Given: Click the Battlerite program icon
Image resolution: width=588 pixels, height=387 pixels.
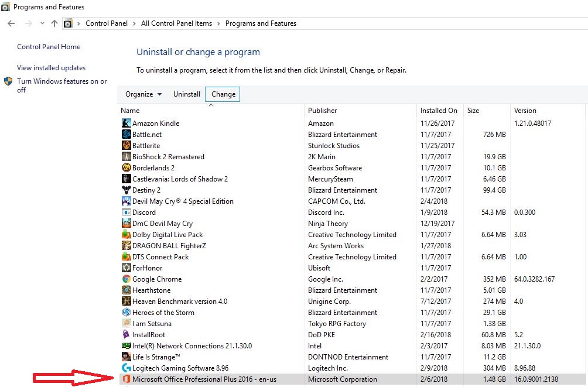Looking at the screenshot, I should [x=127, y=146].
